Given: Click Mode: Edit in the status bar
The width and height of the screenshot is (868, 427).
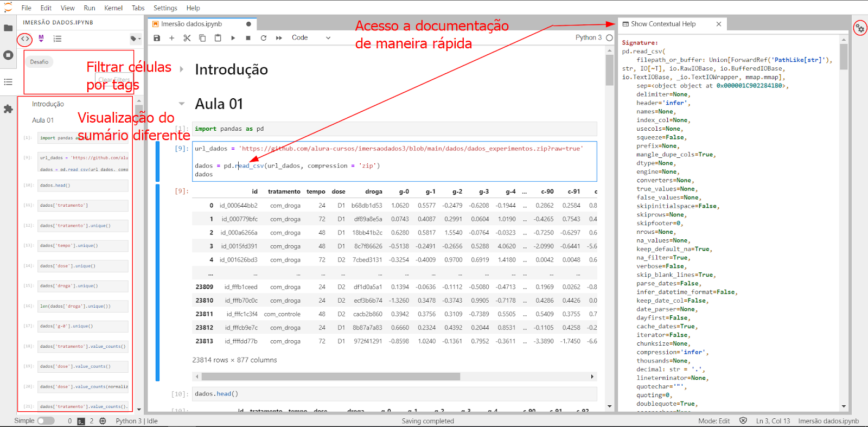Looking at the screenshot, I should pyautogui.click(x=714, y=421).
